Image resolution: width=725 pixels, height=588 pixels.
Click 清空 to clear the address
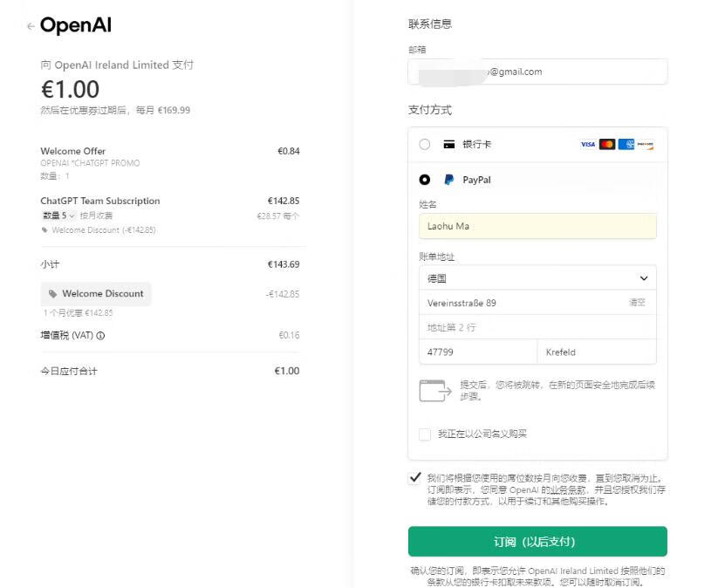pos(637,303)
